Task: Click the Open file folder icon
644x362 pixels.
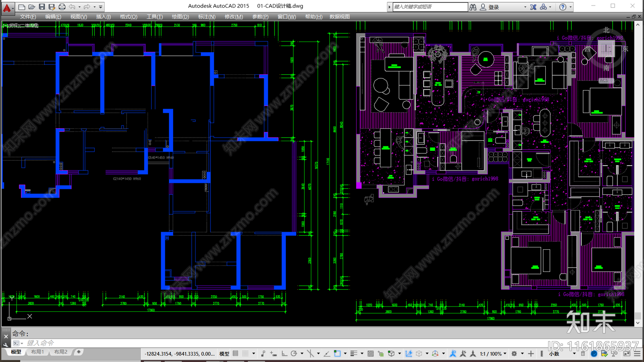Action: tap(31, 7)
